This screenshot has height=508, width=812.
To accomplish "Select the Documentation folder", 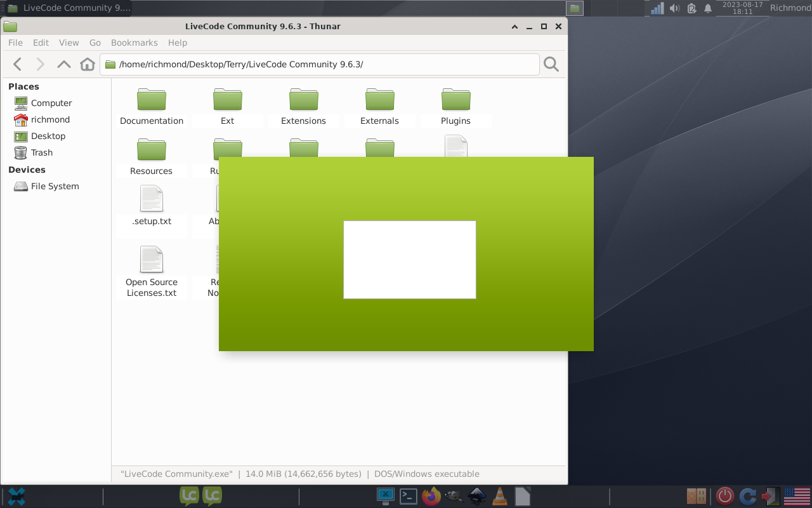I will tap(152, 107).
